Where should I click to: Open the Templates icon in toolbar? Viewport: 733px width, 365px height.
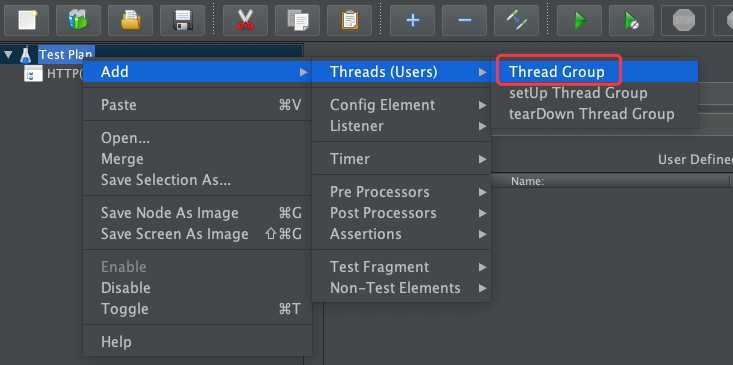coord(79,21)
